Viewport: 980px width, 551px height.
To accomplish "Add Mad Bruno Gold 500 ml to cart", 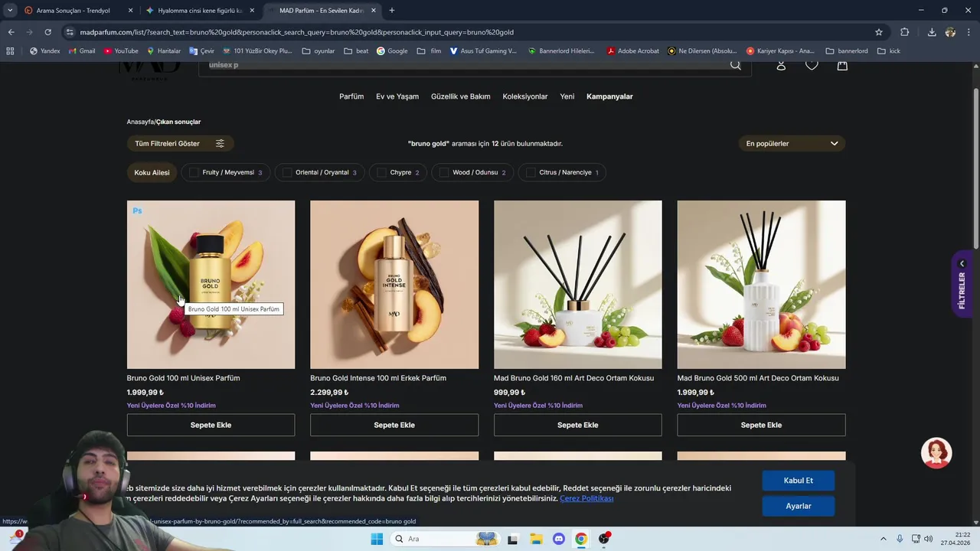I will coord(761,425).
